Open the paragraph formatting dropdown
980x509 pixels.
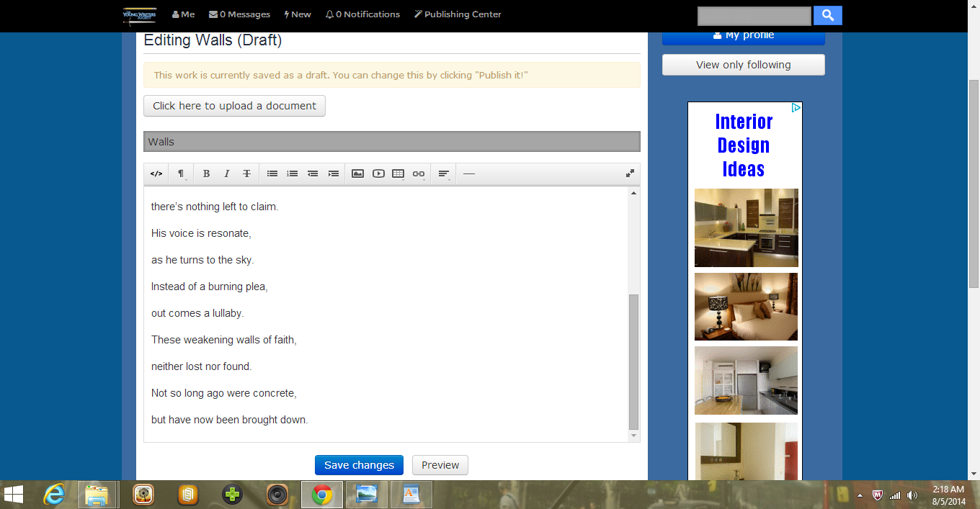[x=182, y=174]
